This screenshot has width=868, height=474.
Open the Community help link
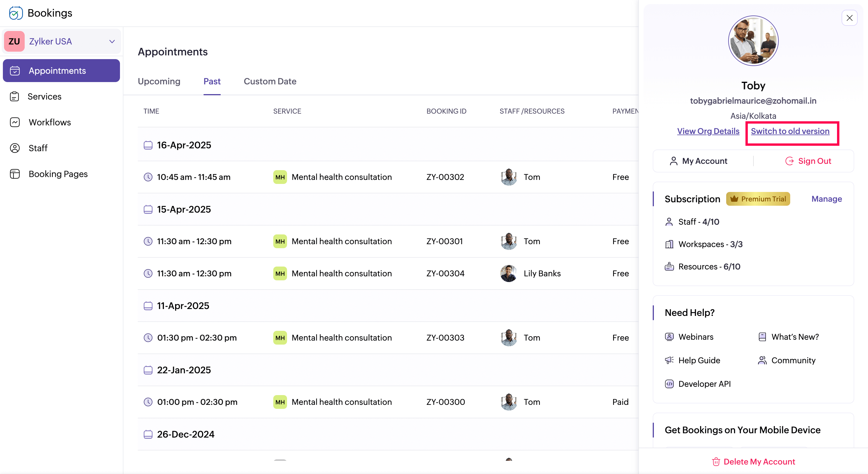coord(793,360)
